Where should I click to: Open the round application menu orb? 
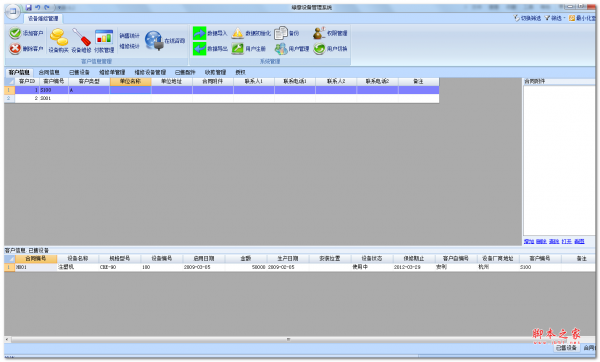tap(13, 11)
